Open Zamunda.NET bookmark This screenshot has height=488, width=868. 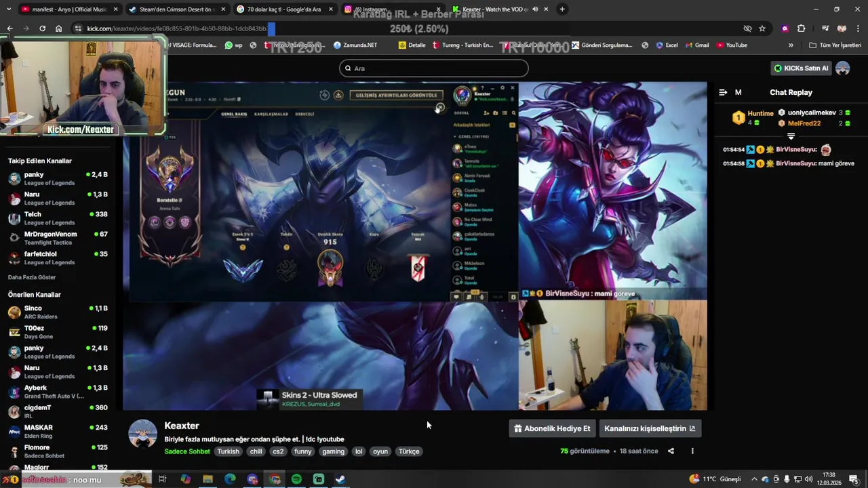click(x=355, y=45)
